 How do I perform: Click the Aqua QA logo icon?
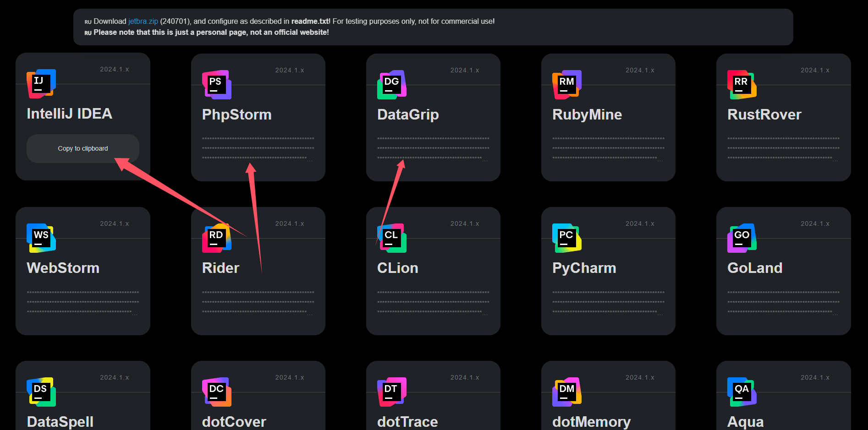point(742,392)
